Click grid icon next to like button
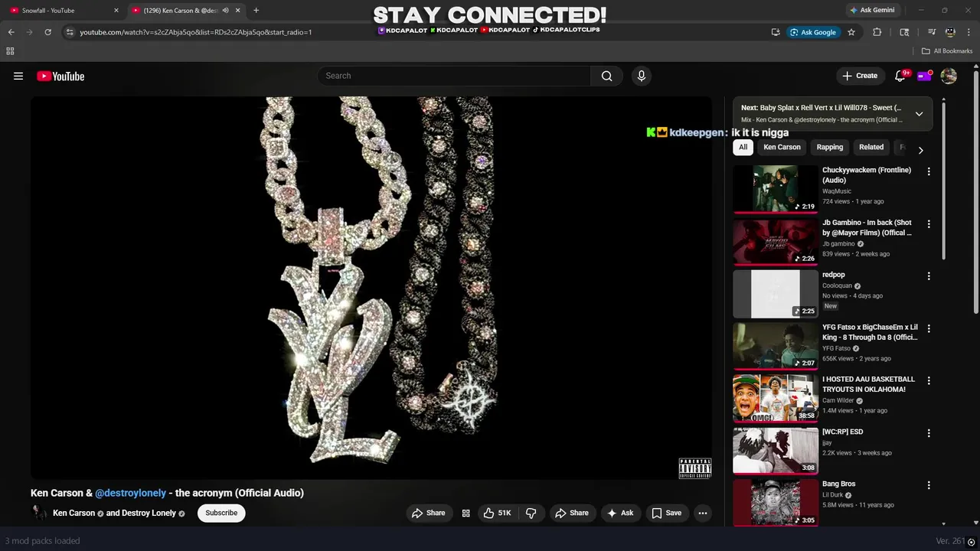The width and height of the screenshot is (980, 551). tap(465, 513)
